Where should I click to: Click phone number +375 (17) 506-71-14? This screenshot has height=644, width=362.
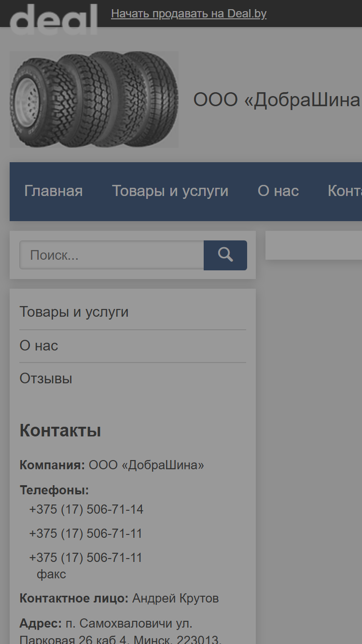(86, 509)
